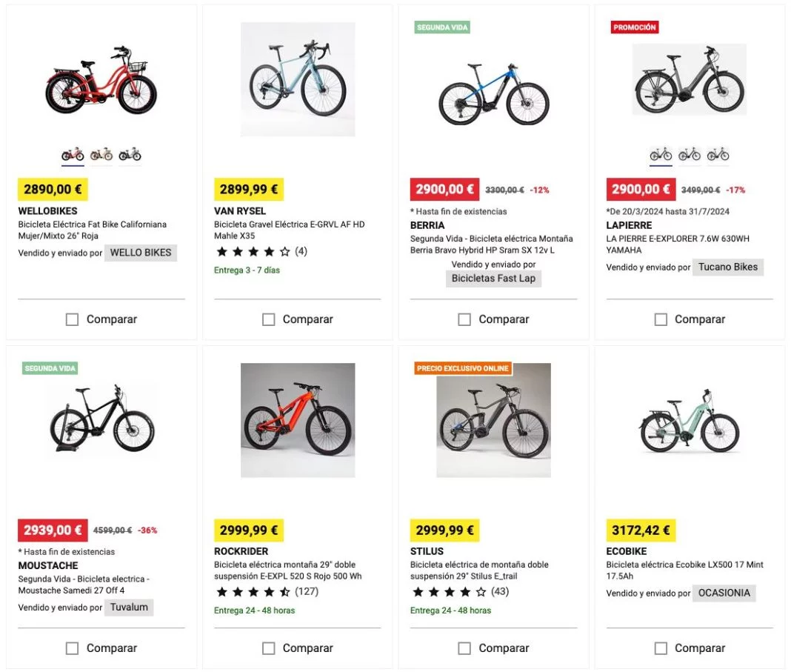
Task: Open the Moustache Samedi 27 product title
Action: click(x=83, y=585)
